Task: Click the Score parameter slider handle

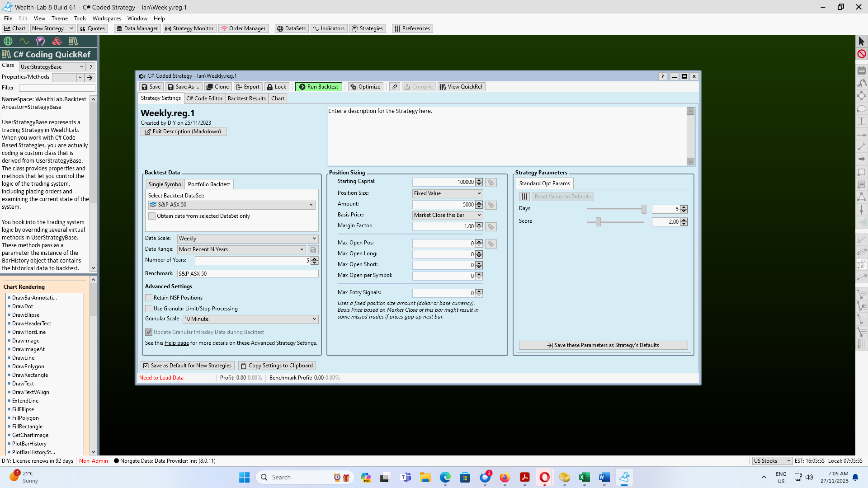Action: (598, 222)
